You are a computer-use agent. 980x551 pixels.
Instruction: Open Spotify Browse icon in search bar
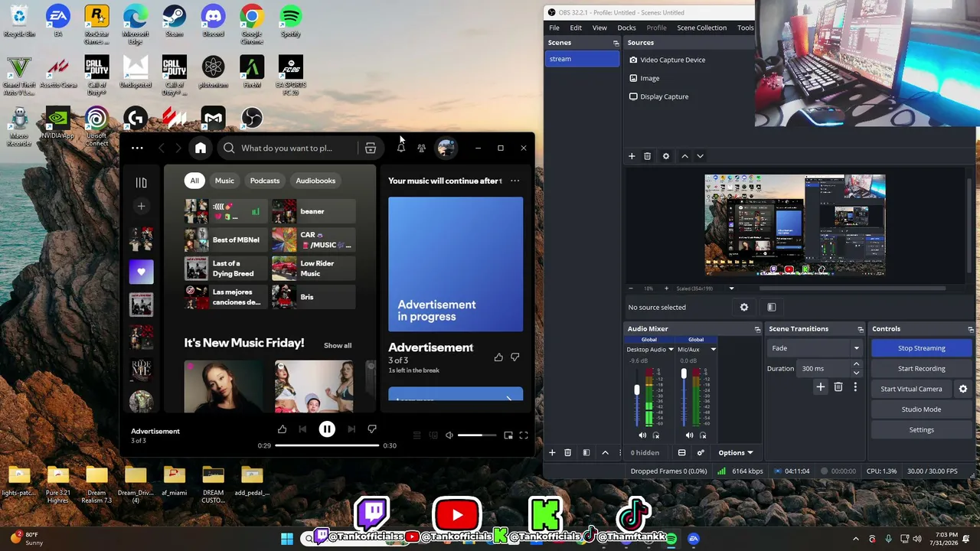pos(371,148)
